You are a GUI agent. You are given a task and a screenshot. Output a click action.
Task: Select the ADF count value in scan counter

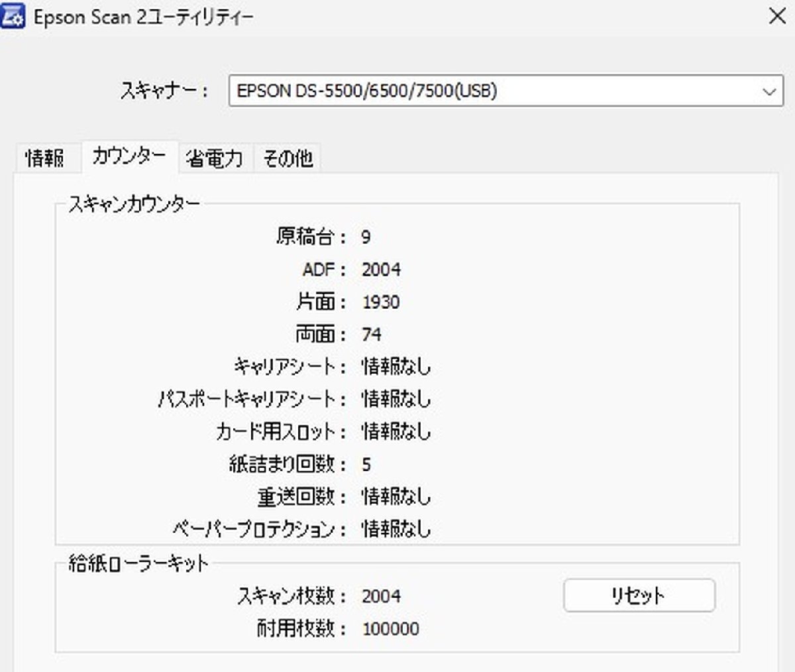[381, 269]
